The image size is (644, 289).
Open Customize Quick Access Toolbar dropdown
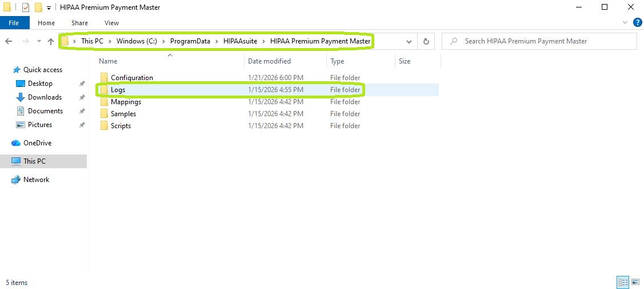[x=49, y=7]
